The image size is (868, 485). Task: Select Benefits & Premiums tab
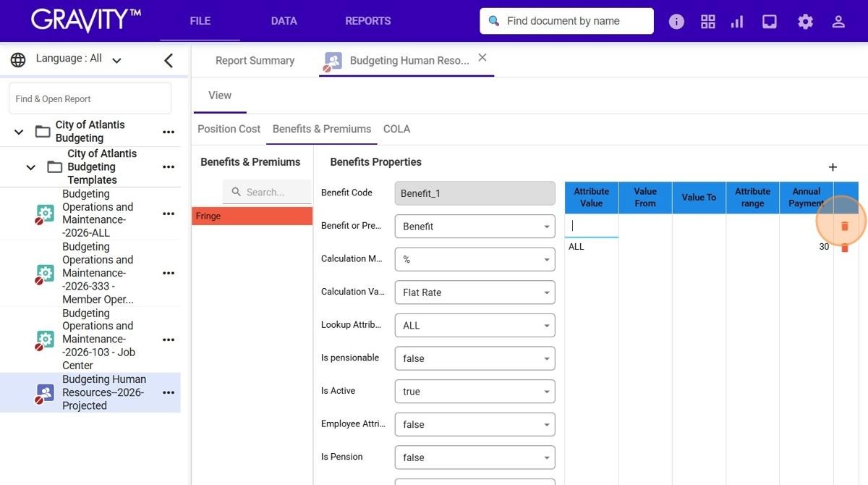322,129
